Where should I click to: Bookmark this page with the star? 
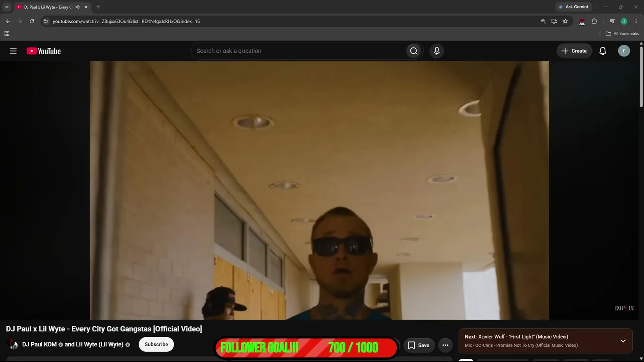point(565,21)
